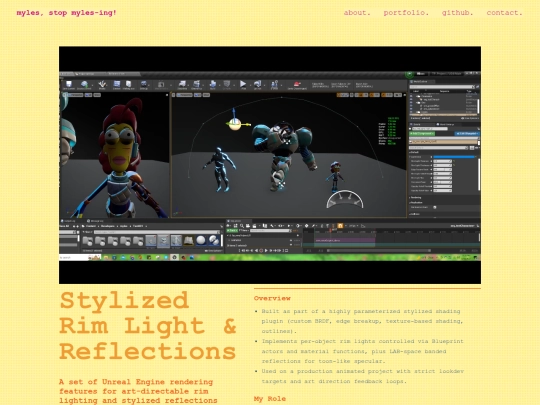Click the Content icon in Unreal toolbar
The image size is (540, 405).
coord(117,84)
